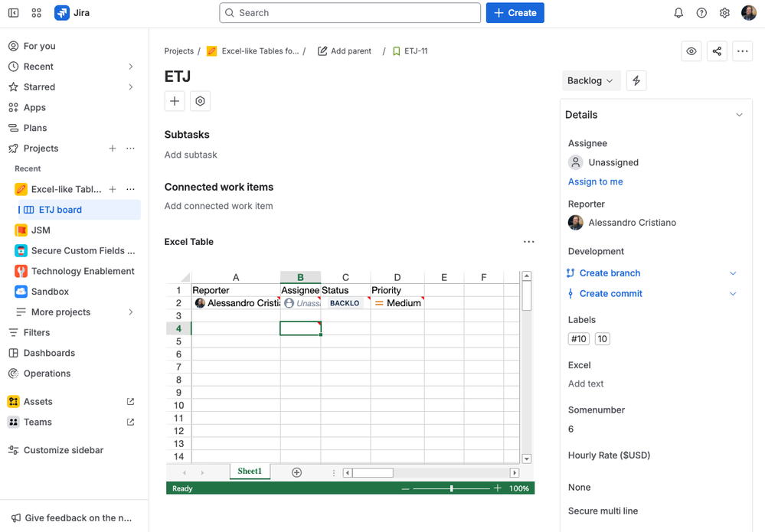This screenshot has width=765, height=532.
Task: Collapse the Details panel
Action: click(x=739, y=115)
